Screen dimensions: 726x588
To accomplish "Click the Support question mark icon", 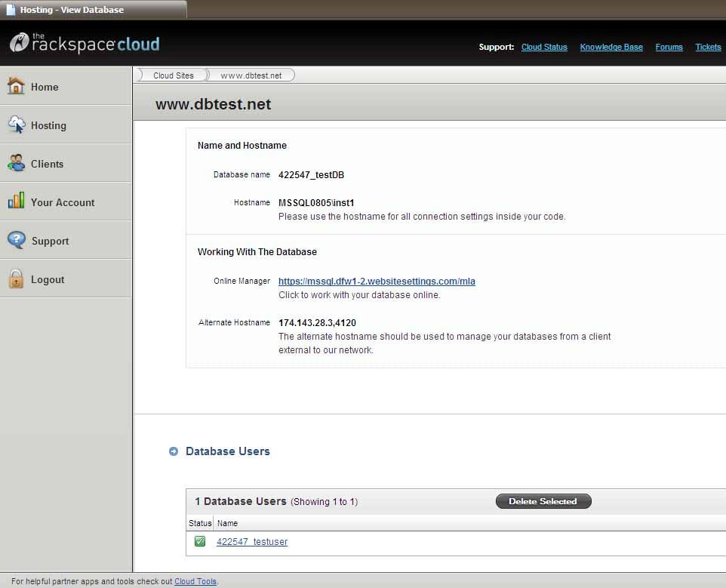I will pyautogui.click(x=17, y=240).
